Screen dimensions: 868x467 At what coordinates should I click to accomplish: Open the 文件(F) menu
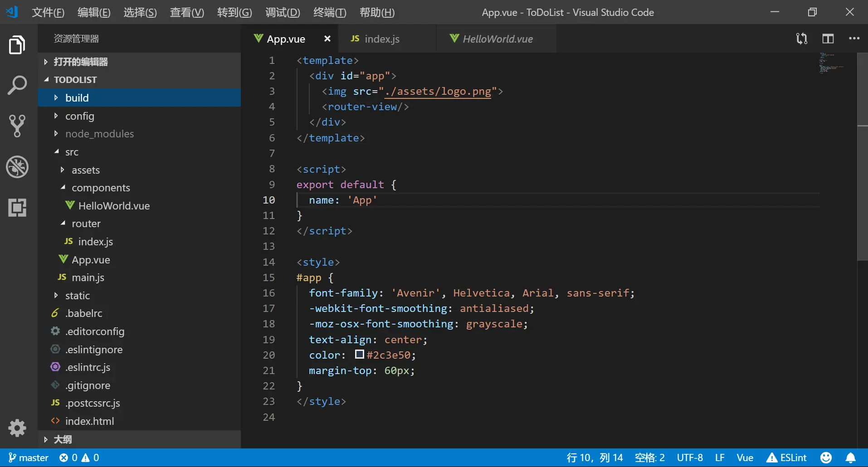click(48, 12)
